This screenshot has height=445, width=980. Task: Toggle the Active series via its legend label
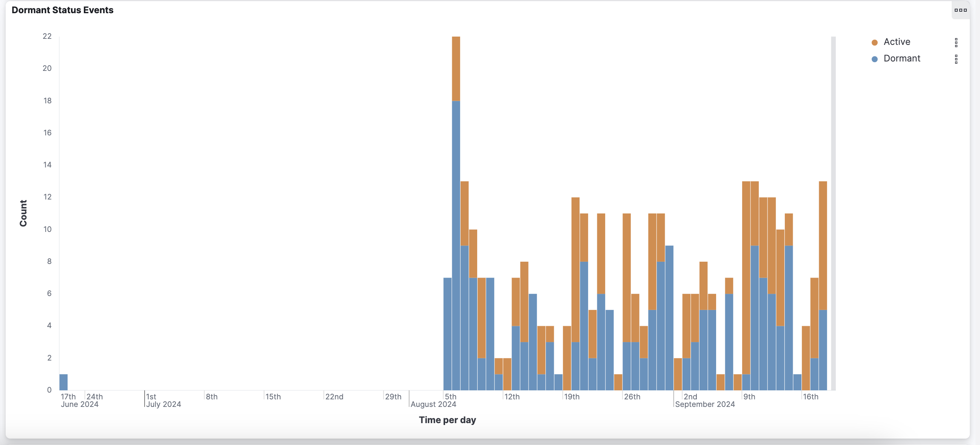(897, 42)
